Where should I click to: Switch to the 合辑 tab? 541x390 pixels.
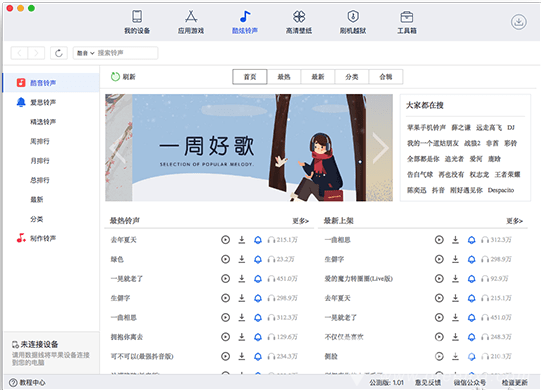(386, 77)
